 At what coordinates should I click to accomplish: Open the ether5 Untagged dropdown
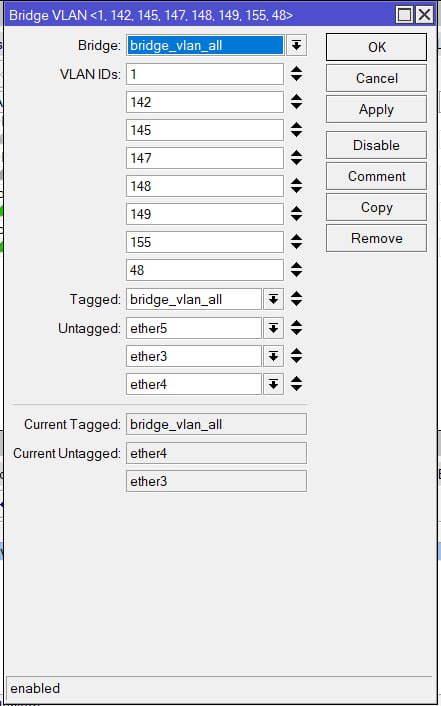pyautogui.click(x=273, y=328)
